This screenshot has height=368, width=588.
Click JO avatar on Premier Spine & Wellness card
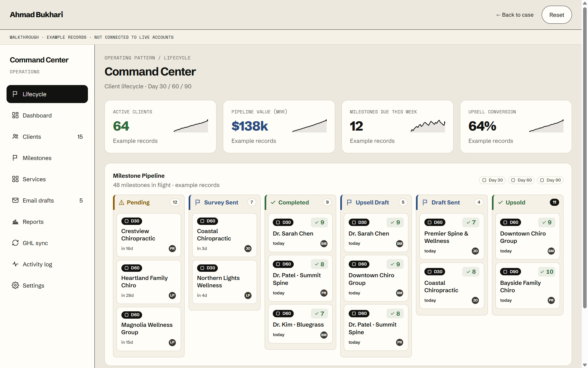pyautogui.click(x=475, y=251)
